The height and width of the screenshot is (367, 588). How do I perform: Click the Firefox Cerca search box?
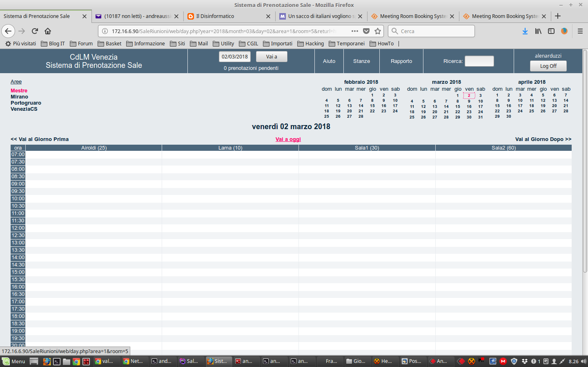(x=431, y=31)
